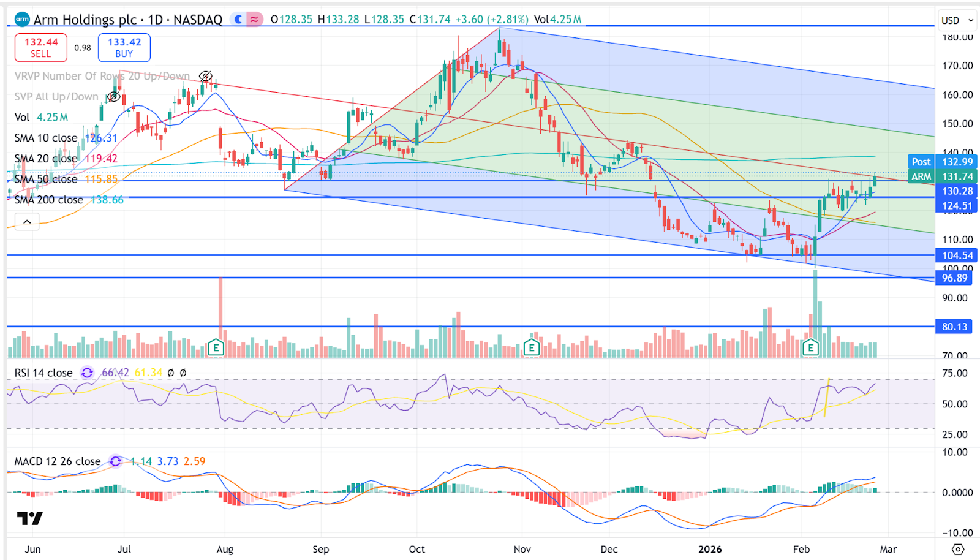This screenshot has width=980, height=560.
Task: Open the earnings marker in February
Action: pos(811,348)
